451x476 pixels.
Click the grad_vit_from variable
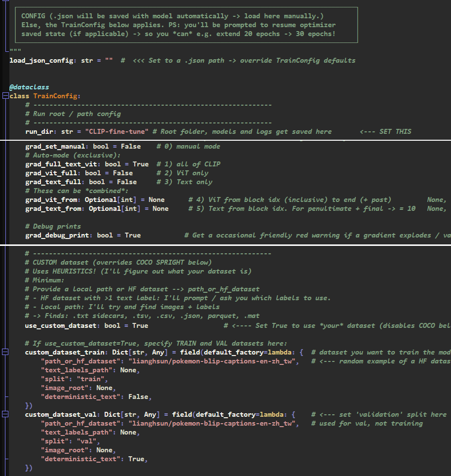click(51, 200)
